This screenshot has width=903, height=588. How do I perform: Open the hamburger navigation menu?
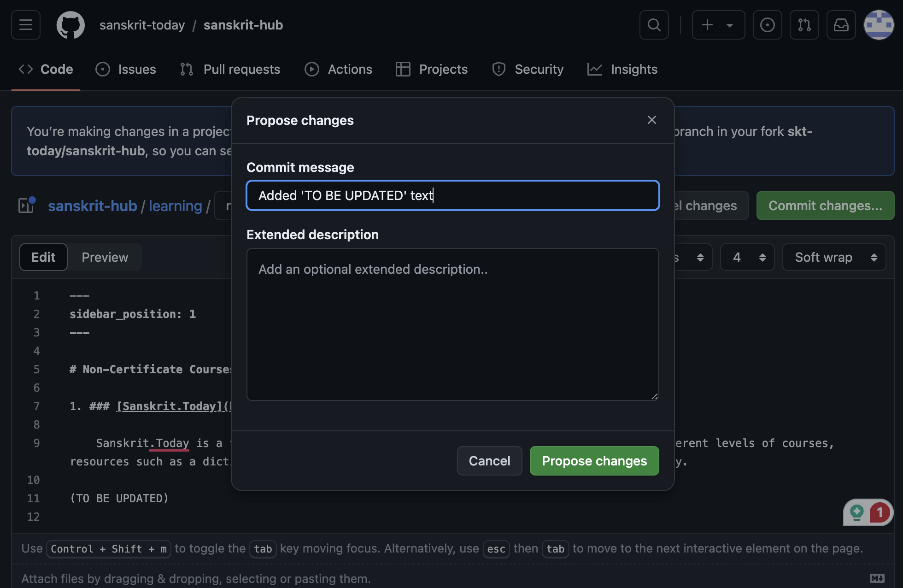tap(26, 25)
